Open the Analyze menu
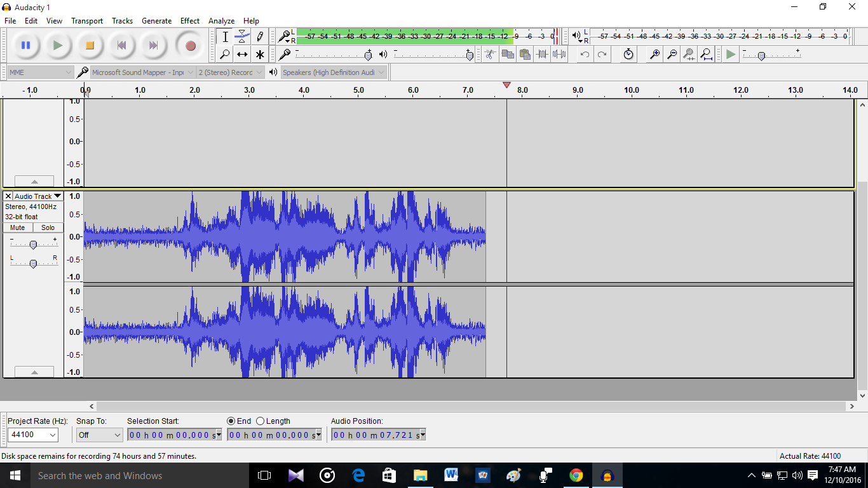This screenshot has height=488, width=868. pos(221,20)
